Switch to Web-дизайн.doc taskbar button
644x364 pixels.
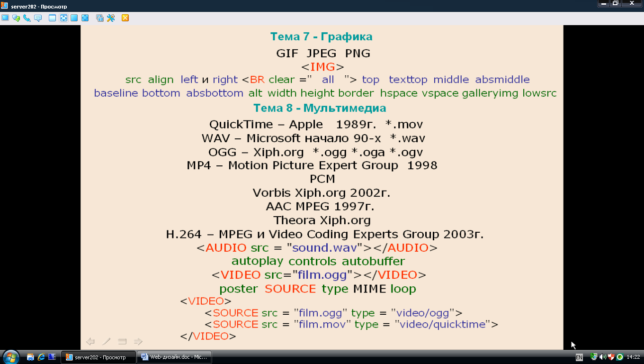click(x=174, y=357)
